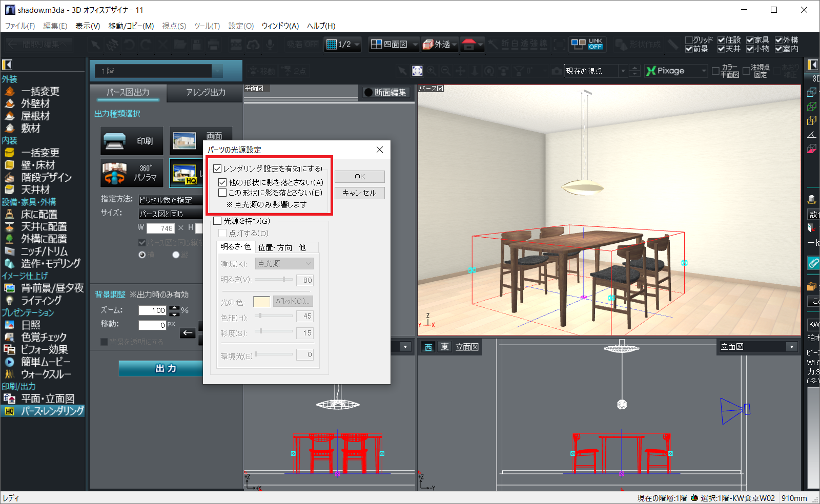This screenshot has width=820, height=504.
Task: Expand the 四面図 view layout dropdown
Action: 415,45
